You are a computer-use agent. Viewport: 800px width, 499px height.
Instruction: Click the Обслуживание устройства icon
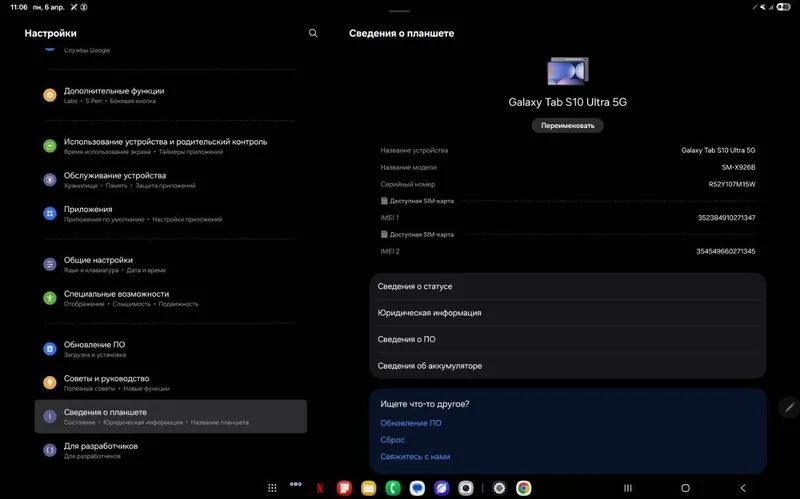tap(49, 180)
